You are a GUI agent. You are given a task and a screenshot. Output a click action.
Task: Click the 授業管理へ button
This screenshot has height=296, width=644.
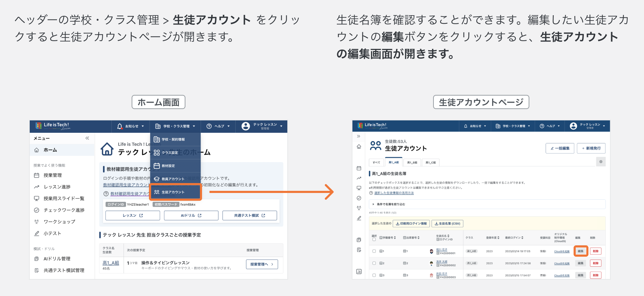click(x=262, y=264)
